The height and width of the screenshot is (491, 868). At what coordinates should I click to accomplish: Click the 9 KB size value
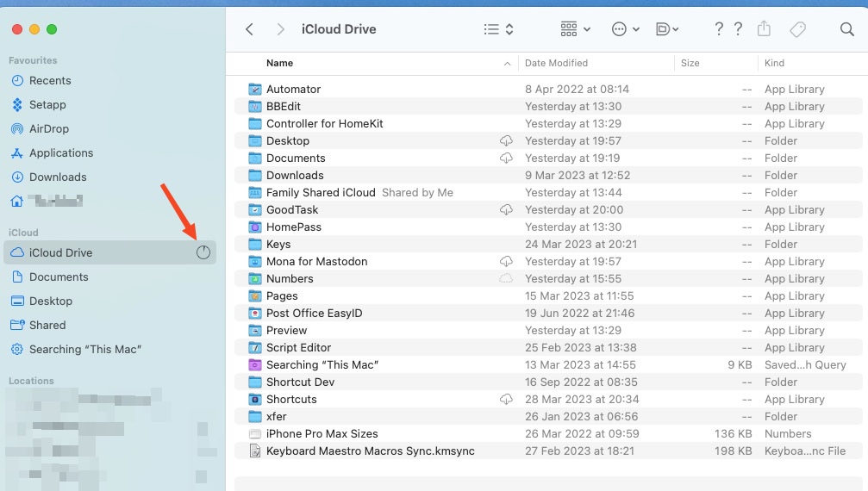[740, 365]
